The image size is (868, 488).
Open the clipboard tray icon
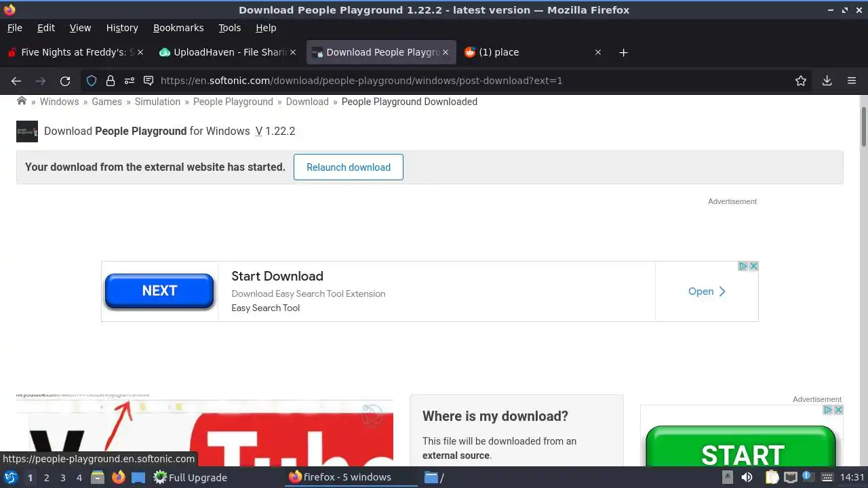tap(772, 477)
